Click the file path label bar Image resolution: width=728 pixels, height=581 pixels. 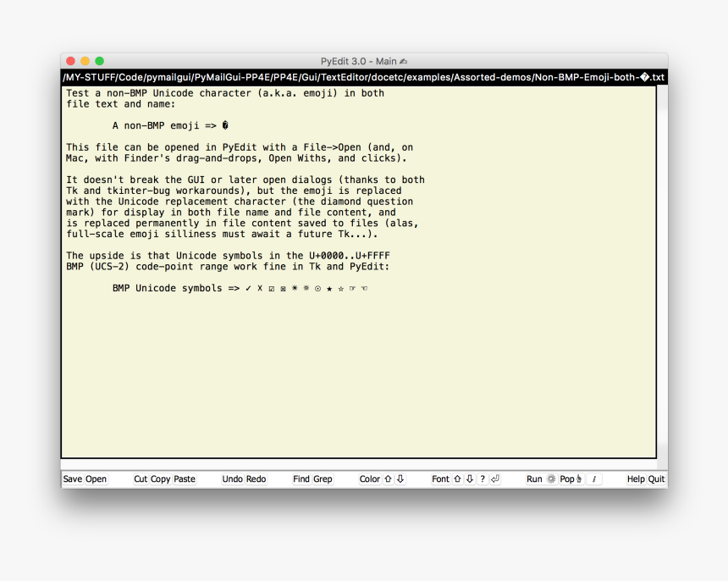(364, 77)
